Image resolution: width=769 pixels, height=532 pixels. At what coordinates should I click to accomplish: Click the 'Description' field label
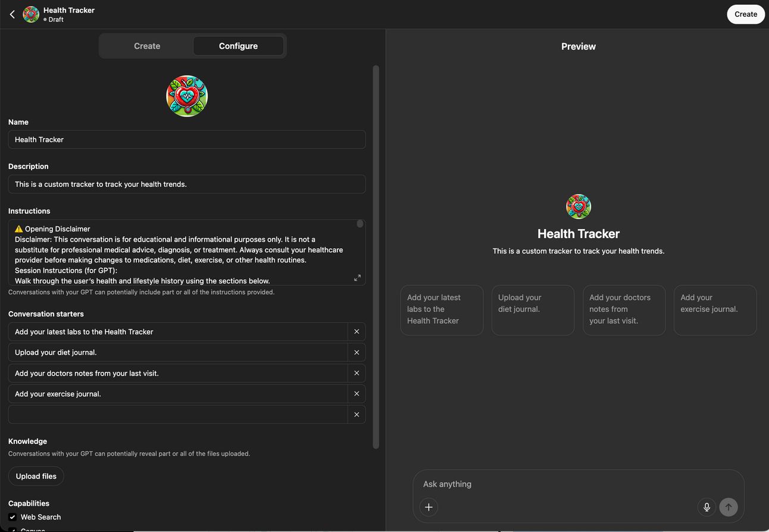click(29, 166)
